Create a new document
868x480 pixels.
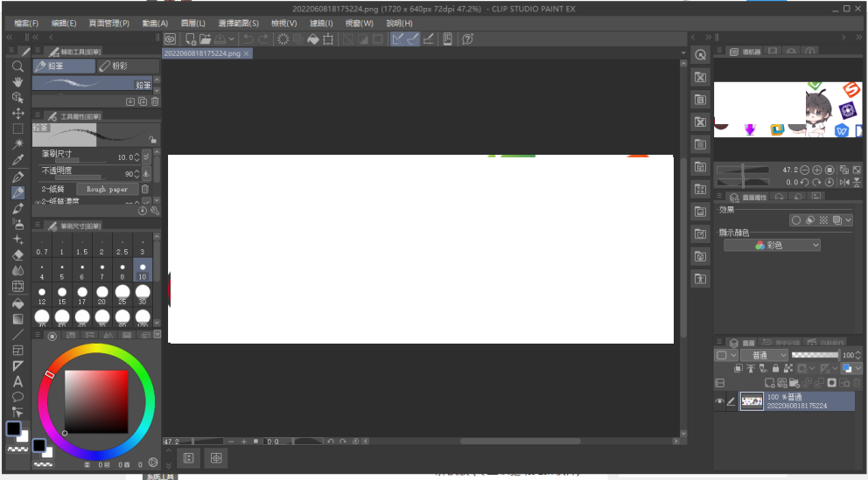(191, 39)
